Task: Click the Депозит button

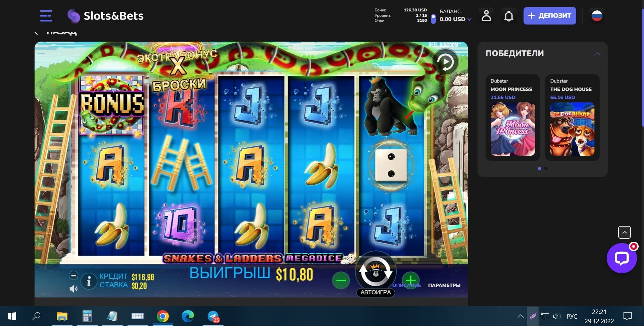Action: [x=550, y=16]
